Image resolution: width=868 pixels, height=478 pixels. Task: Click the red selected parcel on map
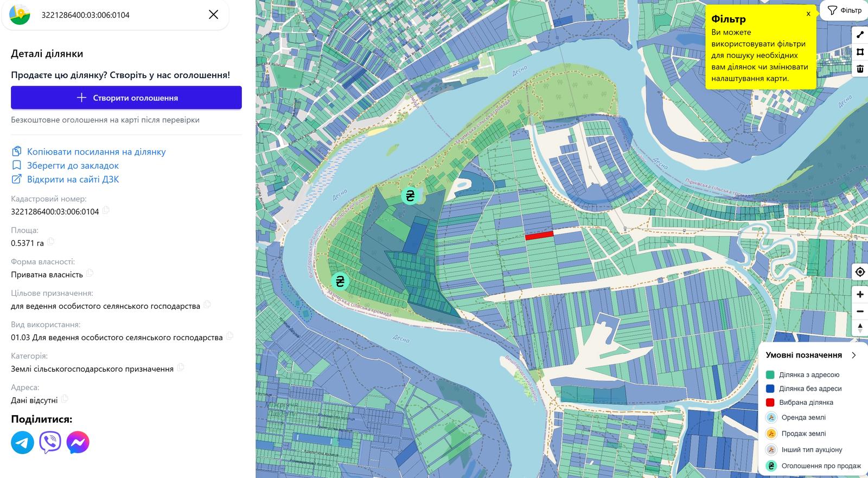(539, 235)
